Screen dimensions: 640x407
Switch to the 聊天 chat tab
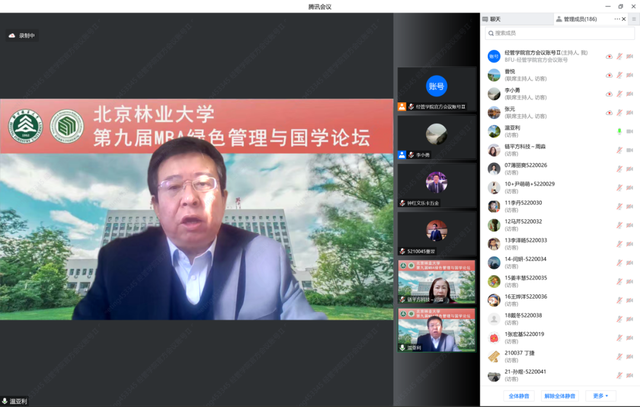coord(492,19)
